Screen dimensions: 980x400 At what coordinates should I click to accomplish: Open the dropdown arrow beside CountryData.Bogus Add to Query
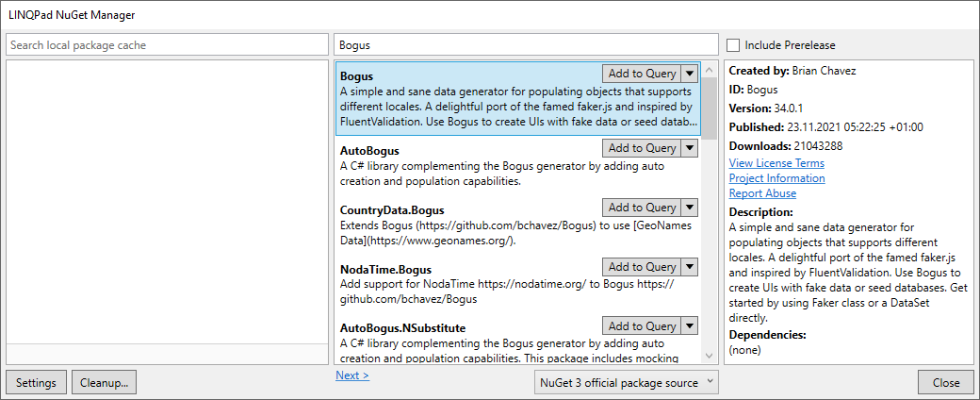[689, 208]
